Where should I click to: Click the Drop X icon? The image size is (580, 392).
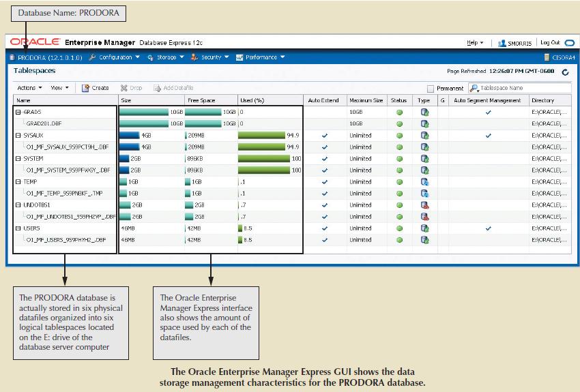click(124, 88)
